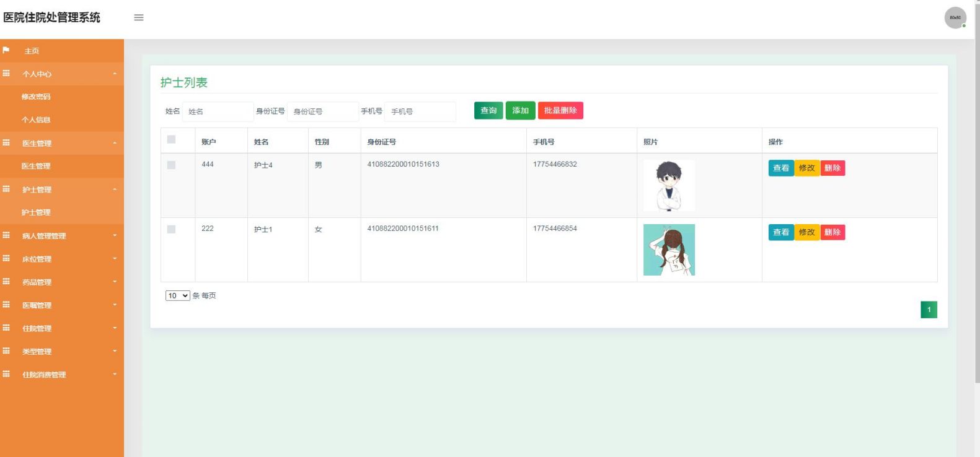Viewport: 980px width, 457px height.
Task: Collapse the 个人中心 menu arrow
Action: tap(115, 74)
